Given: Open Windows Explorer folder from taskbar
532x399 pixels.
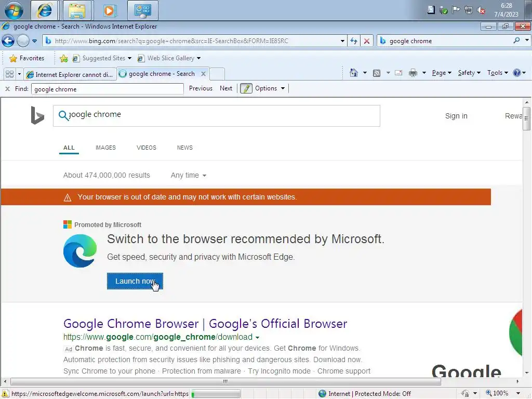Looking at the screenshot, I should [x=77, y=10].
